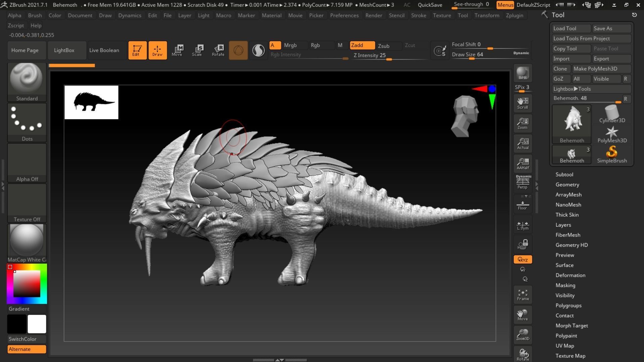Open the Dots stroke picker
This screenshot has width=644, height=362.
(x=27, y=123)
